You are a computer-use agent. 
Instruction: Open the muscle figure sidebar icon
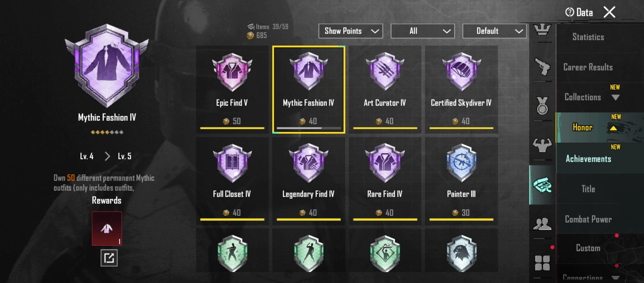542,145
